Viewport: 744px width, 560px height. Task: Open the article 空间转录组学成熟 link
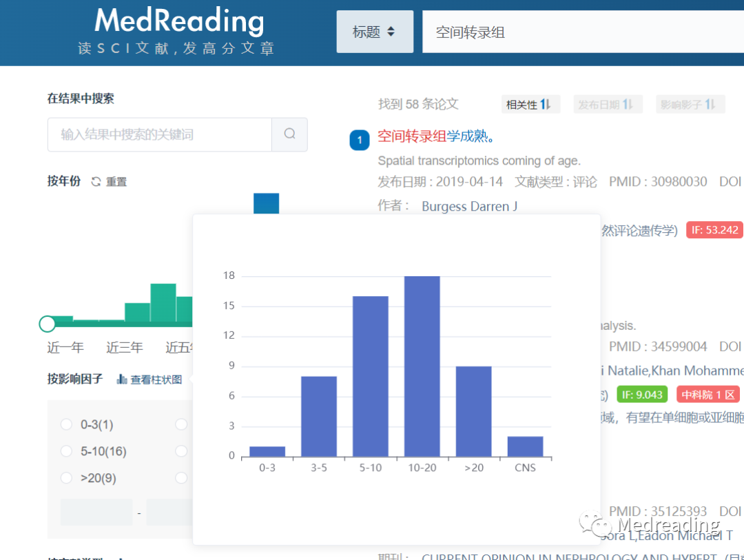tap(434, 136)
